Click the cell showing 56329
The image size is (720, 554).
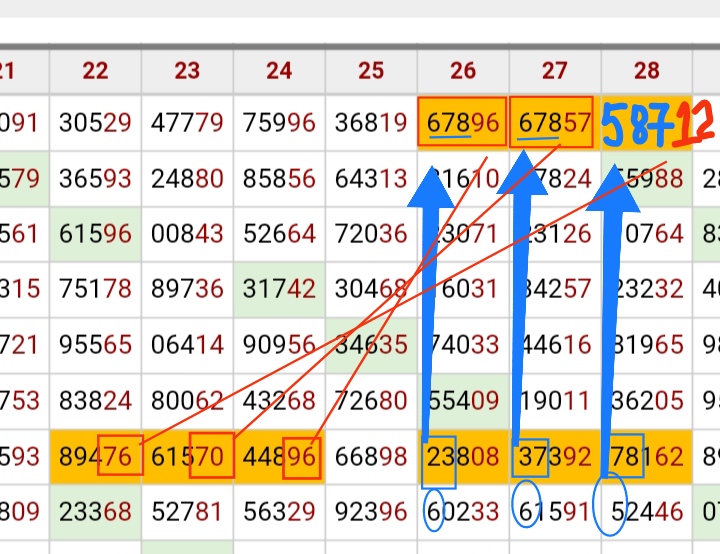click(279, 512)
